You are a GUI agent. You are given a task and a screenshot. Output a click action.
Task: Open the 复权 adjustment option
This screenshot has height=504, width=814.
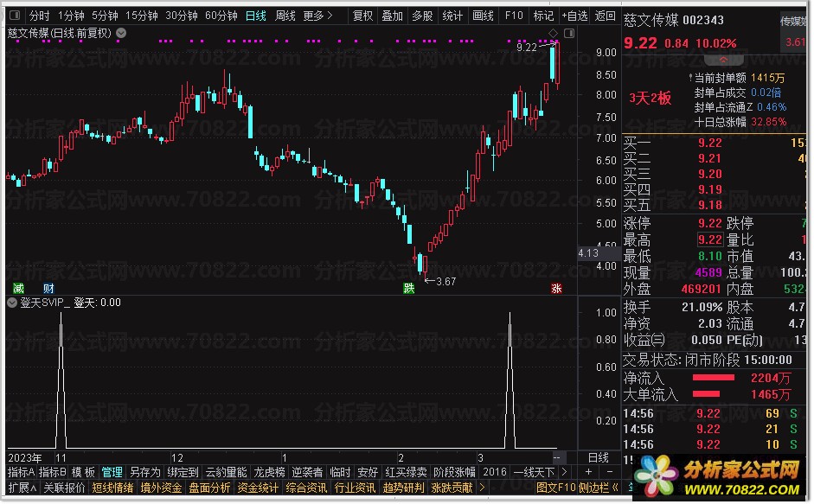point(362,16)
